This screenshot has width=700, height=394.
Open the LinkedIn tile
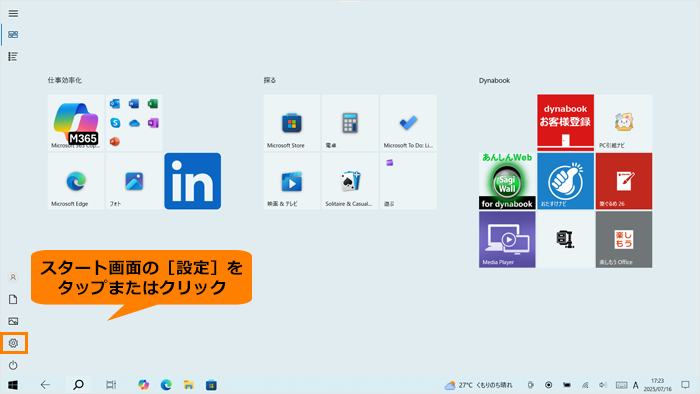192,181
